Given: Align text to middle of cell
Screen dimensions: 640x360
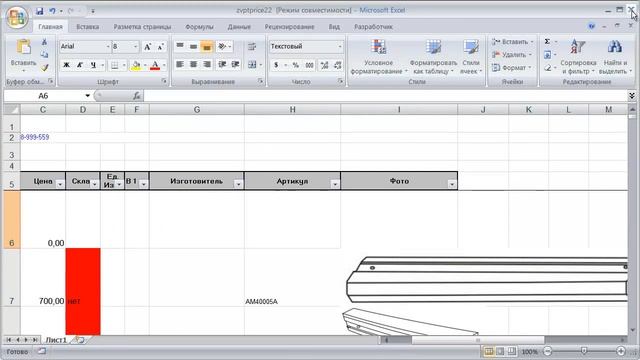Looking at the screenshot, I should coord(193,46).
